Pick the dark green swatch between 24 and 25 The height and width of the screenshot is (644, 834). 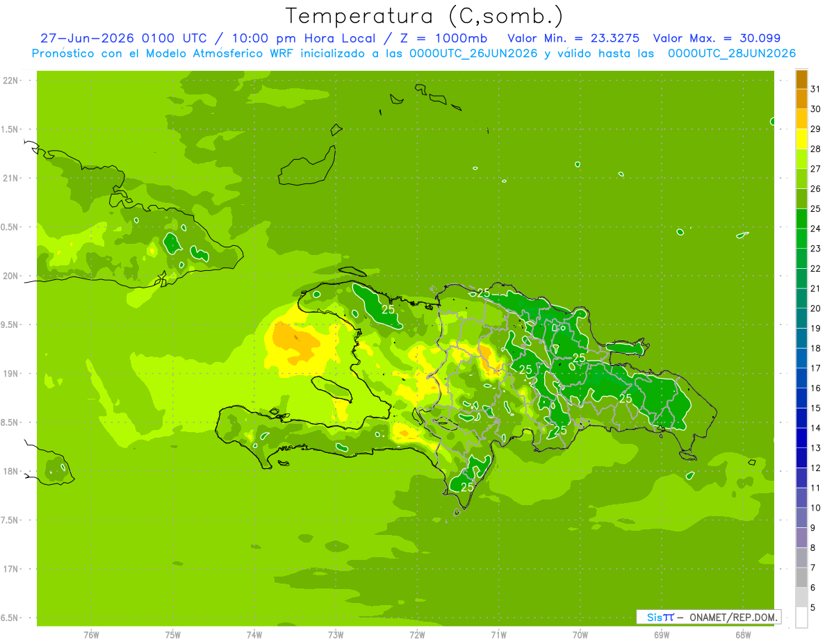pos(801,219)
